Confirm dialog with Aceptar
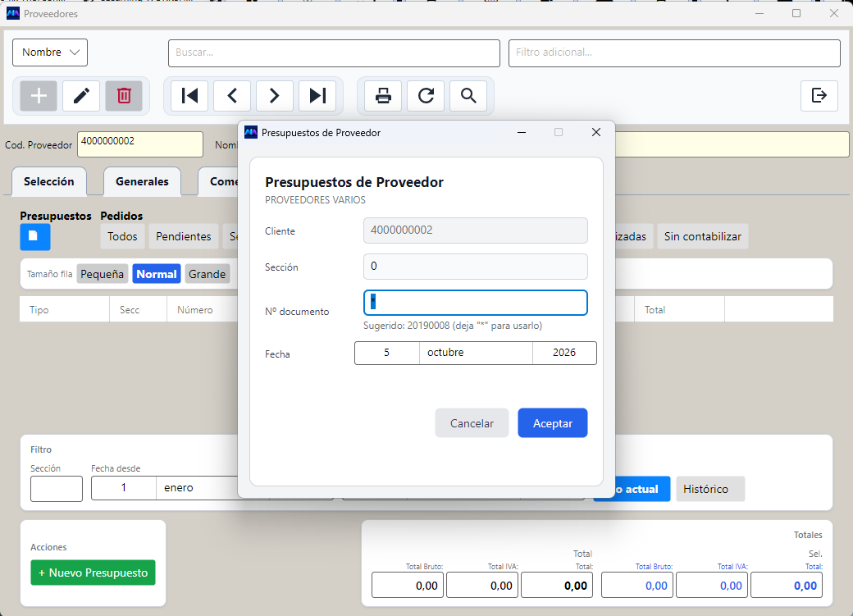 point(552,422)
